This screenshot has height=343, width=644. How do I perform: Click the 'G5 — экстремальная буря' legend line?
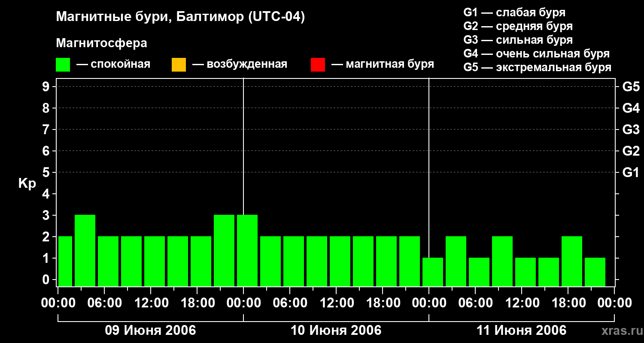click(x=537, y=67)
